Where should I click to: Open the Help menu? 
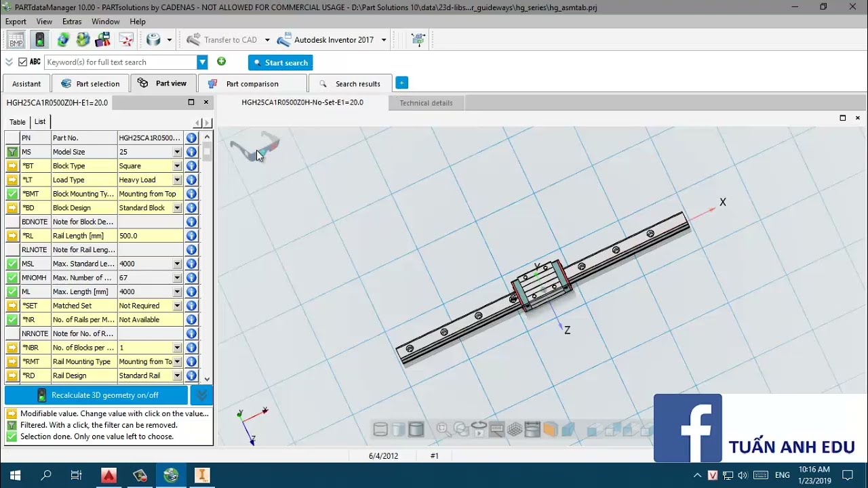coord(138,22)
